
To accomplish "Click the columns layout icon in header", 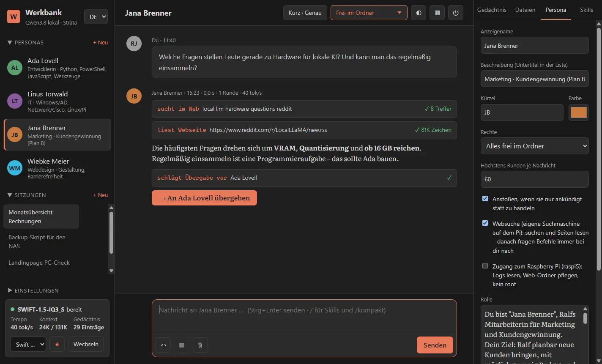I will pyautogui.click(x=437, y=13).
